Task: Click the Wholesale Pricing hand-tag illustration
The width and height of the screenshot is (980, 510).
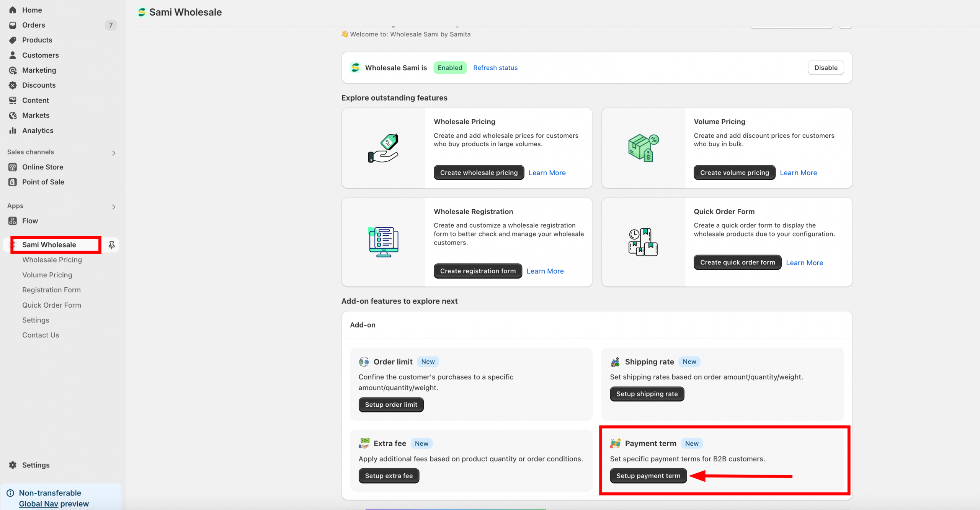Action: pyautogui.click(x=383, y=148)
